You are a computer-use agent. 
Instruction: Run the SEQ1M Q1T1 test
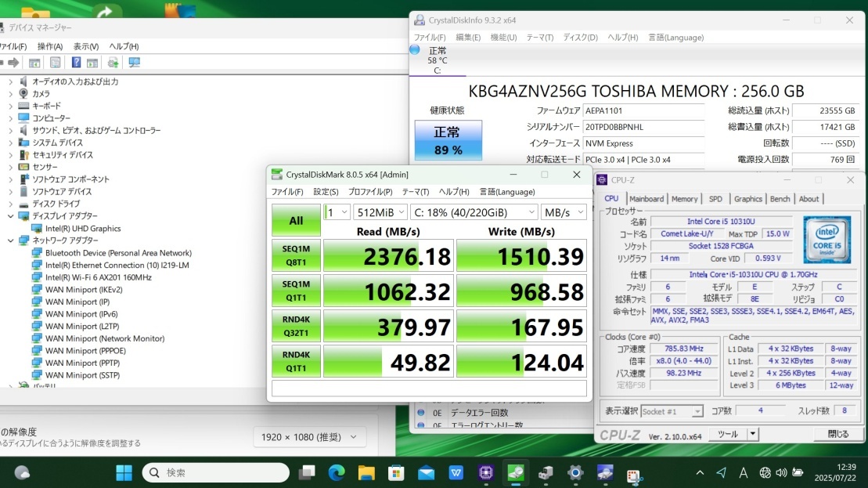tap(296, 291)
